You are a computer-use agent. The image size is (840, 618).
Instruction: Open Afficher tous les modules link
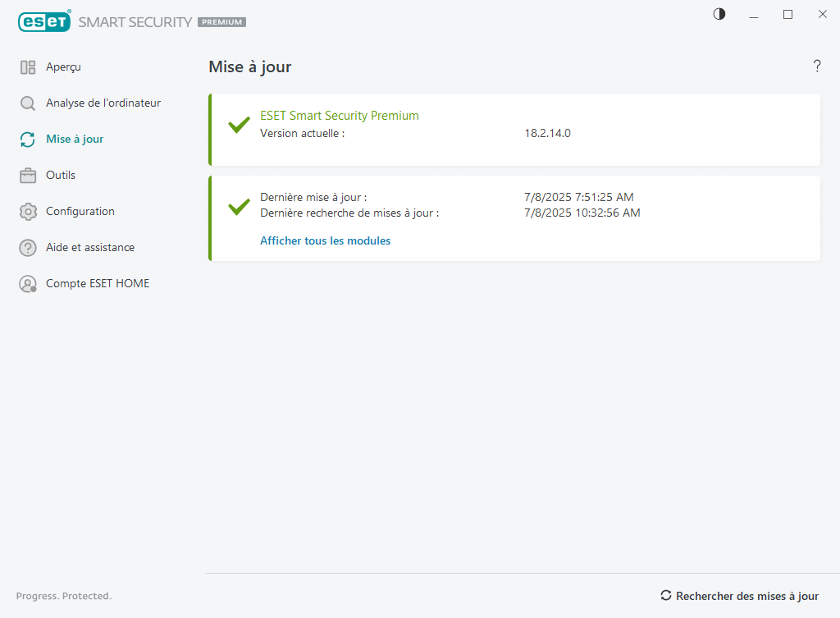pyautogui.click(x=325, y=240)
